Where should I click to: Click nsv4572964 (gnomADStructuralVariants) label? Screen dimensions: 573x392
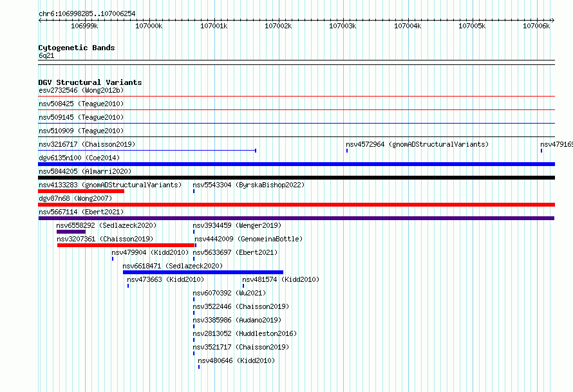(417, 144)
